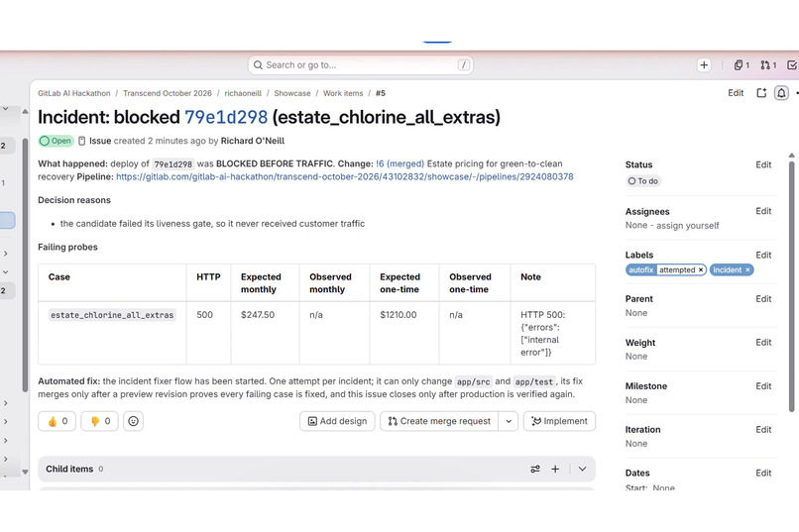This screenshot has height=532, width=799.
Task: Open Showcase breadcrumb
Action: pyautogui.click(x=292, y=94)
